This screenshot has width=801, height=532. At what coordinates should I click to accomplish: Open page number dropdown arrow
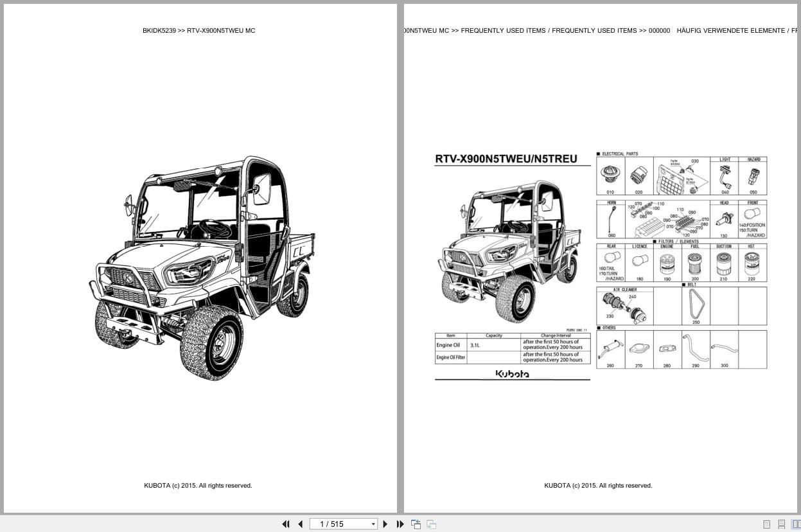(373, 524)
